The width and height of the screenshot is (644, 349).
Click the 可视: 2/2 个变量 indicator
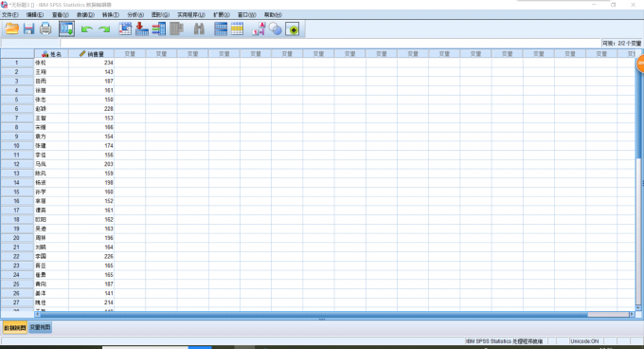point(622,44)
